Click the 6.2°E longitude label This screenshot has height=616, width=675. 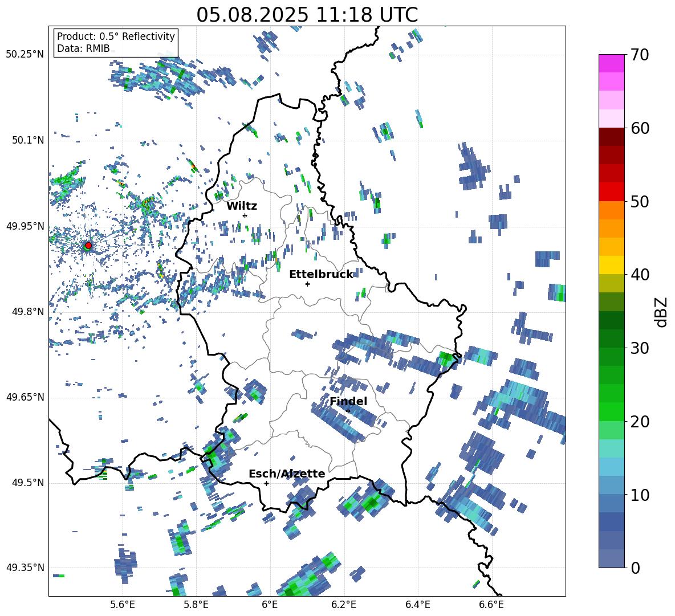pos(344,605)
